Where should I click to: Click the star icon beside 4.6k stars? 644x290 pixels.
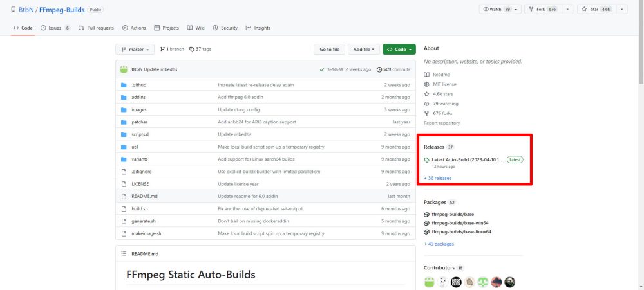(426, 94)
